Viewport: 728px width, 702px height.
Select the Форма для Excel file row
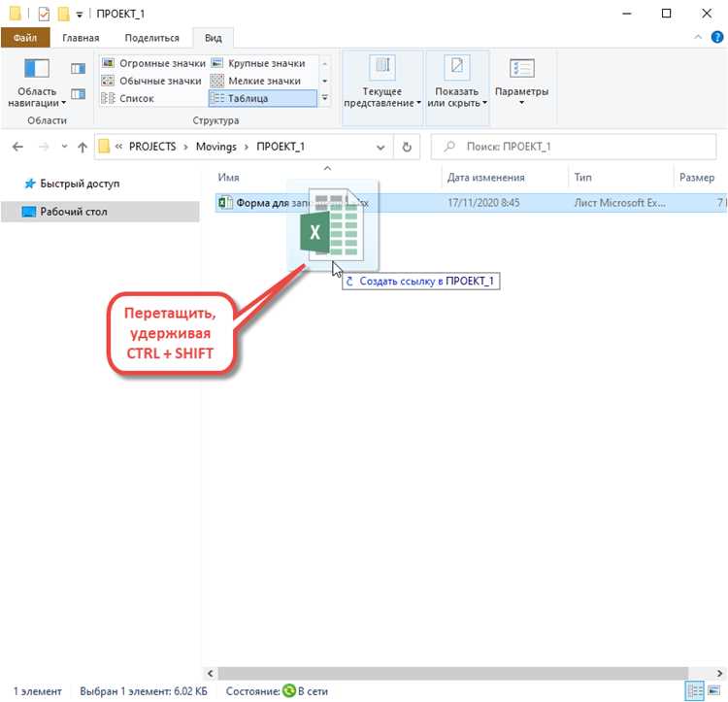coord(471,203)
